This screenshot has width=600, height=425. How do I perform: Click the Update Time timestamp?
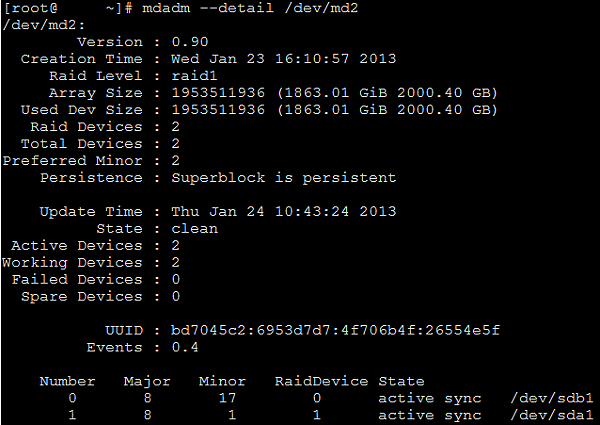point(284,212)
